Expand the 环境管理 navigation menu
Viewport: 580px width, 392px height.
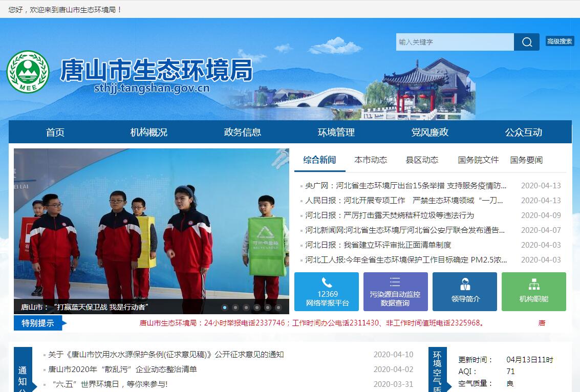click(336, 132)
